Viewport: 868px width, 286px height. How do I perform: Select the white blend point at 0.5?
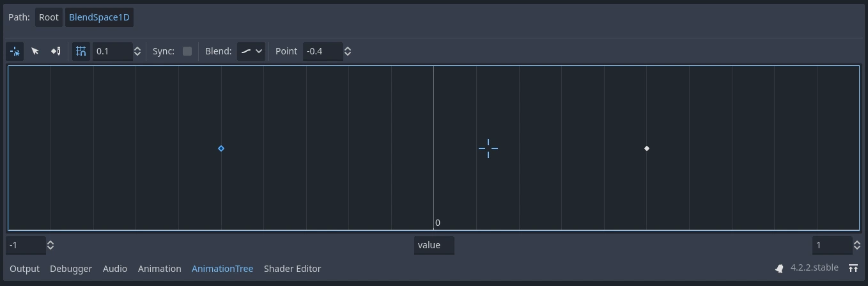(x=647, y=148)
